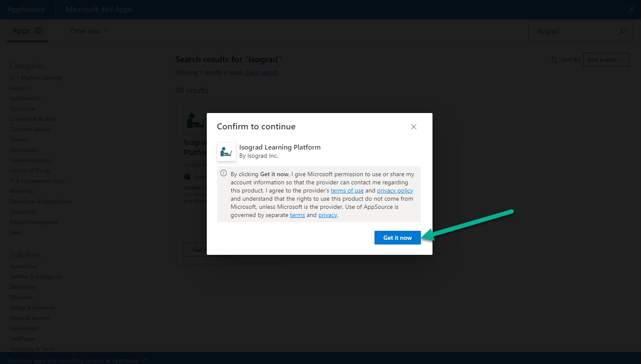Select the Automotive industry
The width and height of the screenshot is (641, 364).
[x=23, y=266]
